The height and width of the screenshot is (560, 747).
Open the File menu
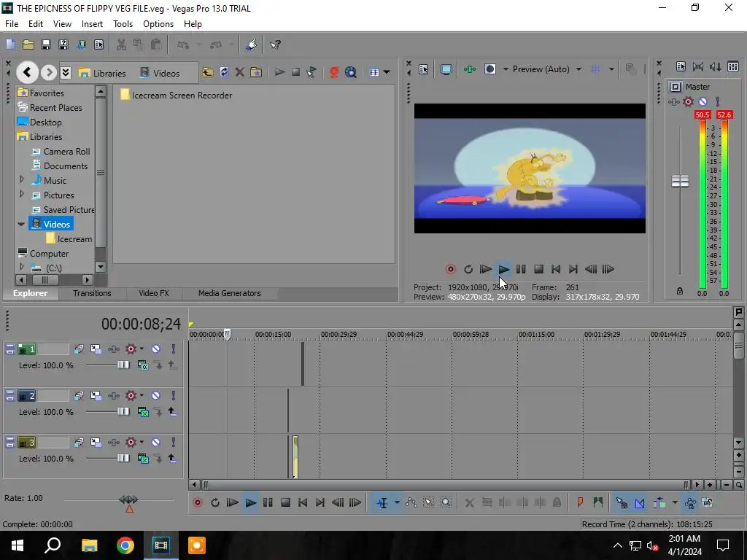tap(12, 24)
